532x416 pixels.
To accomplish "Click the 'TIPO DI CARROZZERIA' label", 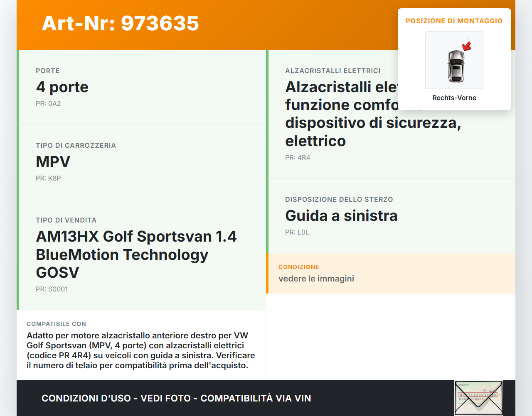I will coord(76,146).
